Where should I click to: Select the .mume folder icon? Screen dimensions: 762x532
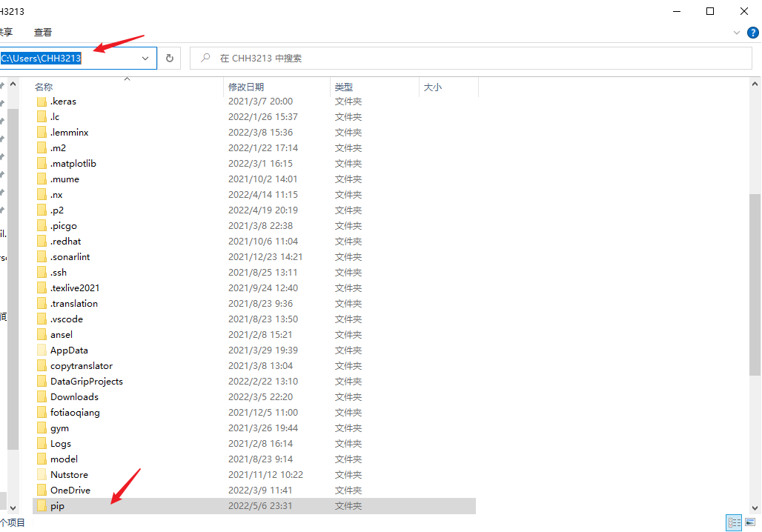pyautogui.click(x=42, y=179)
